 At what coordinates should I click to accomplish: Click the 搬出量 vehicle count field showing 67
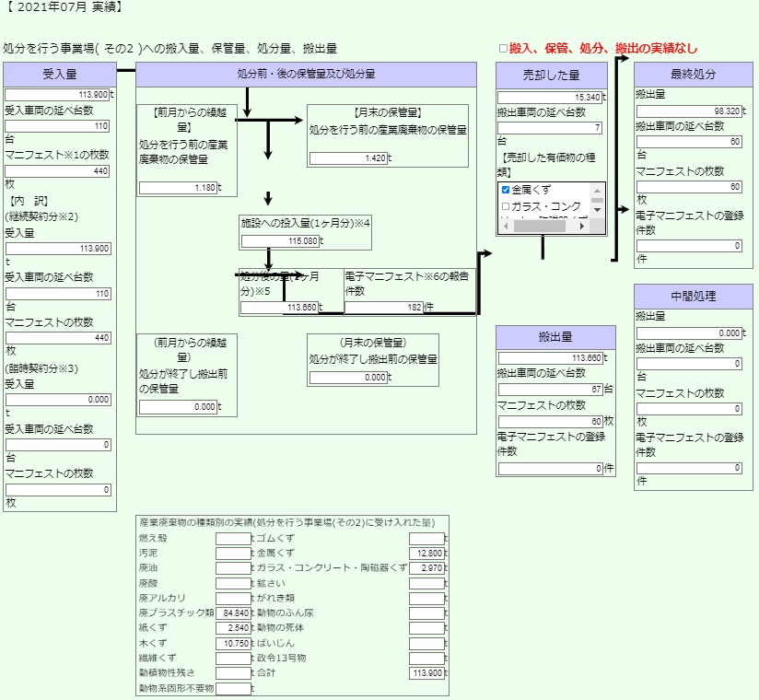click(551, 389)
